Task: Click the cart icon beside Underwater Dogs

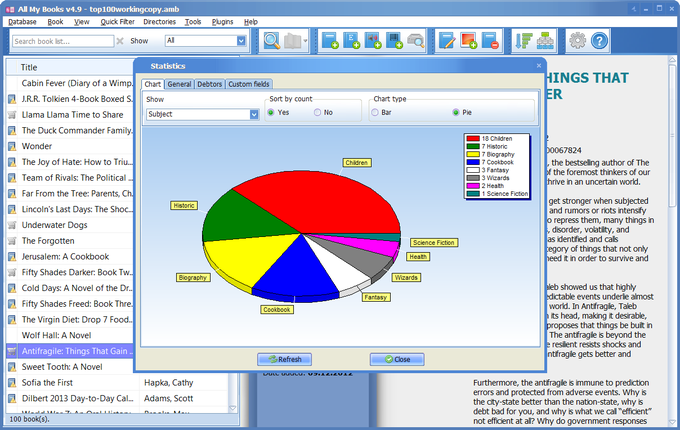Action: 12,225
